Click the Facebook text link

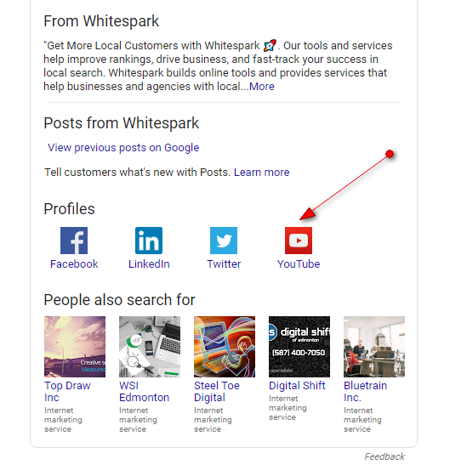pos(74,263)
